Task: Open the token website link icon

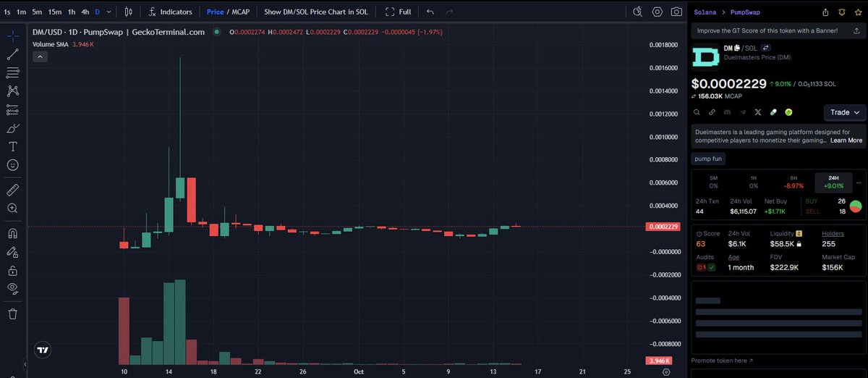Action: [712, 112]
